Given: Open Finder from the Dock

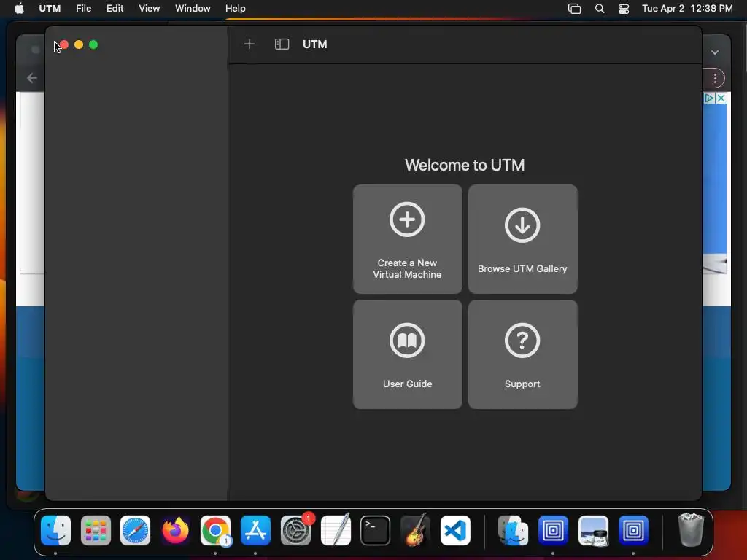Looking at the screenshot, I should (x=55, y=531).
